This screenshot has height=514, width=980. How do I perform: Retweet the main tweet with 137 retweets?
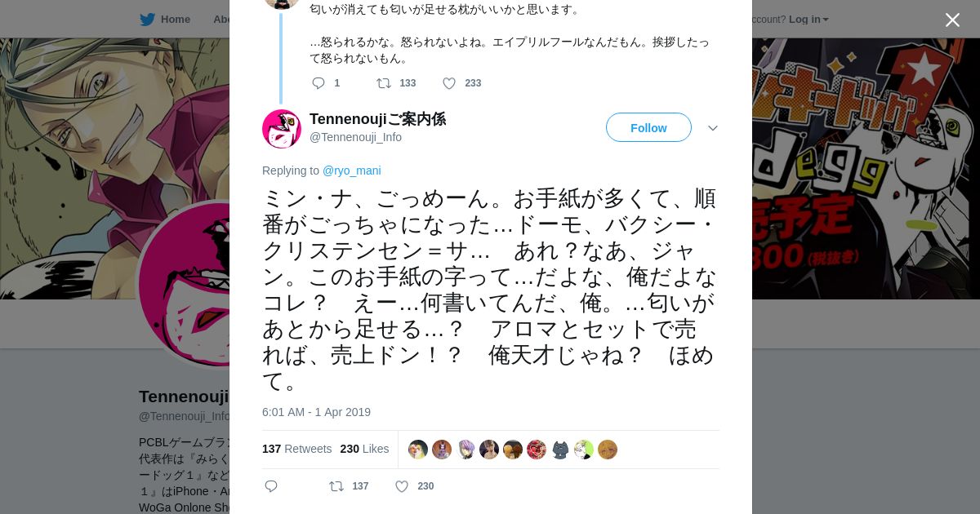(x=336, y=486)
